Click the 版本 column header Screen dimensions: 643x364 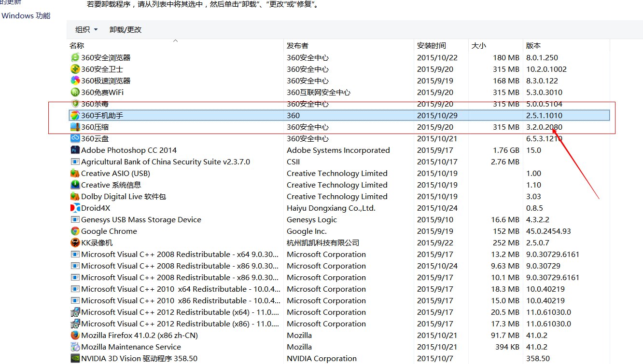click(x=533, y=46)
